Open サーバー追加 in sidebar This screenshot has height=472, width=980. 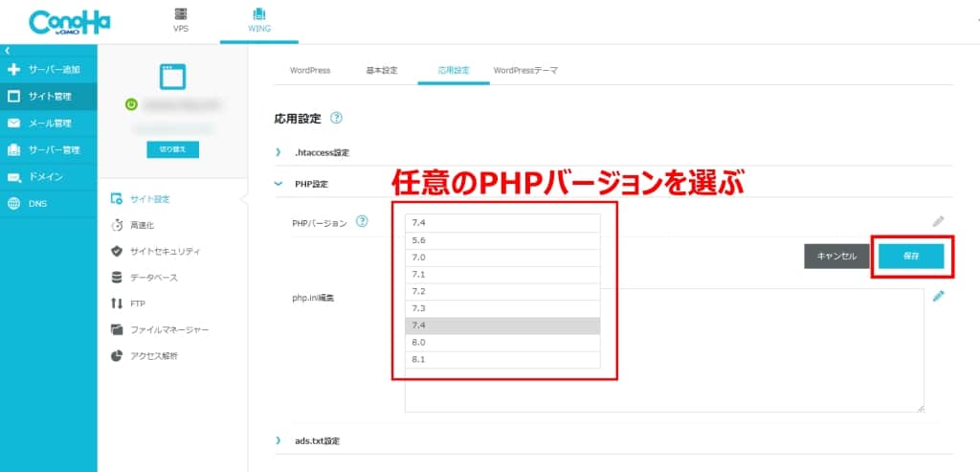(48, 69)
